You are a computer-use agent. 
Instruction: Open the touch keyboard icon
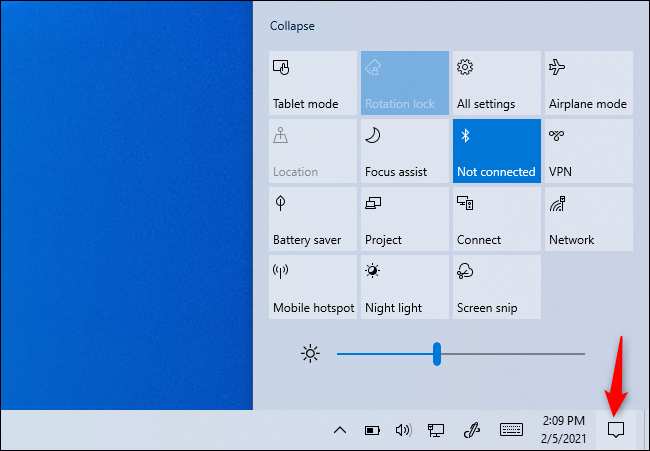pos(511,431)
